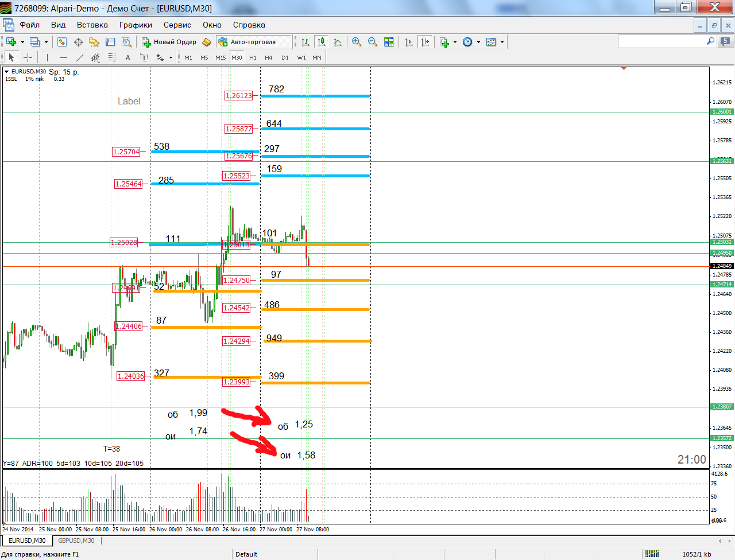Select the EURUSD,M30 chart tab
735x560 pixels.
click(27, 540)
